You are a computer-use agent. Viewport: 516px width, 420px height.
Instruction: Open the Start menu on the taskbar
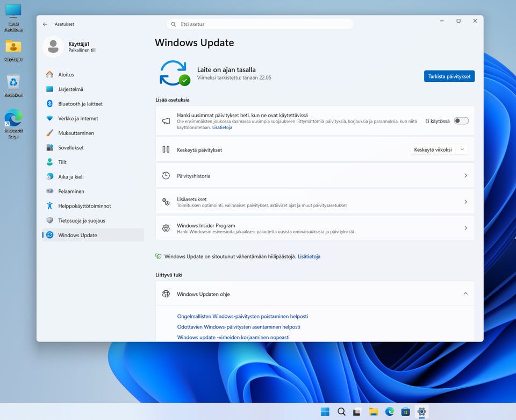325,411
